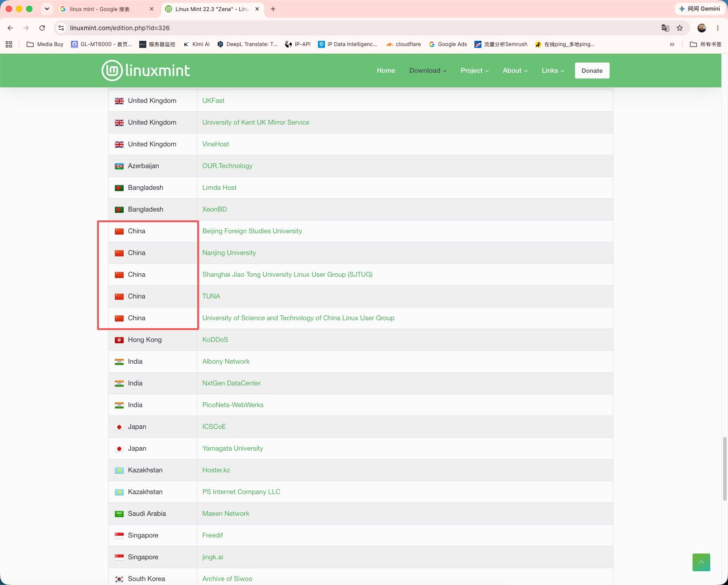Open the Google Translate page icon
The width and height of the screenshot is (728, 585).
pyautogui.click(x=665, y=28)
